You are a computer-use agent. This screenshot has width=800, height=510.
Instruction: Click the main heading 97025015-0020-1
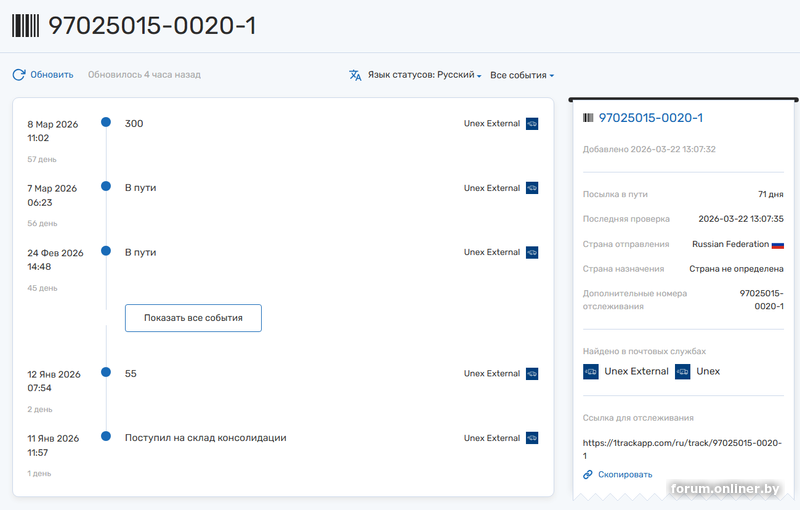tap(152, 26)
